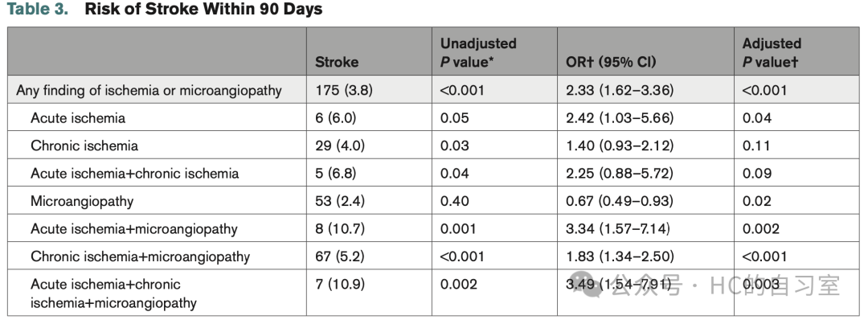Click the OR (95% CI) column header
Viewport: 868px width, 320px height.
coord(611,62)
